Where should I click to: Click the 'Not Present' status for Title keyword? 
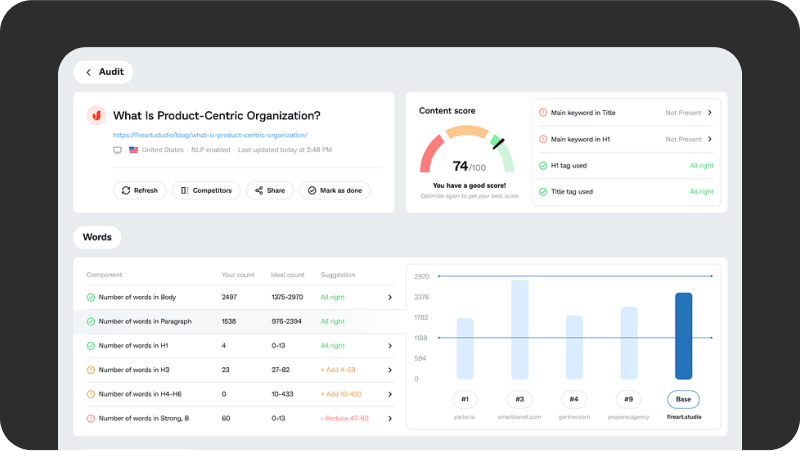pos(683,113)
